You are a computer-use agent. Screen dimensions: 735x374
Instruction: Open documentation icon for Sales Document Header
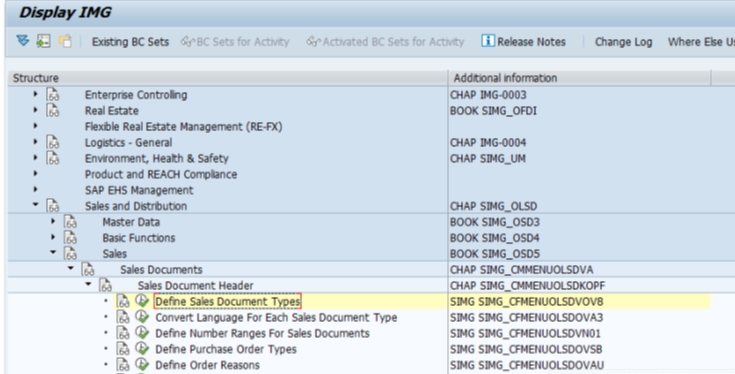105,285
